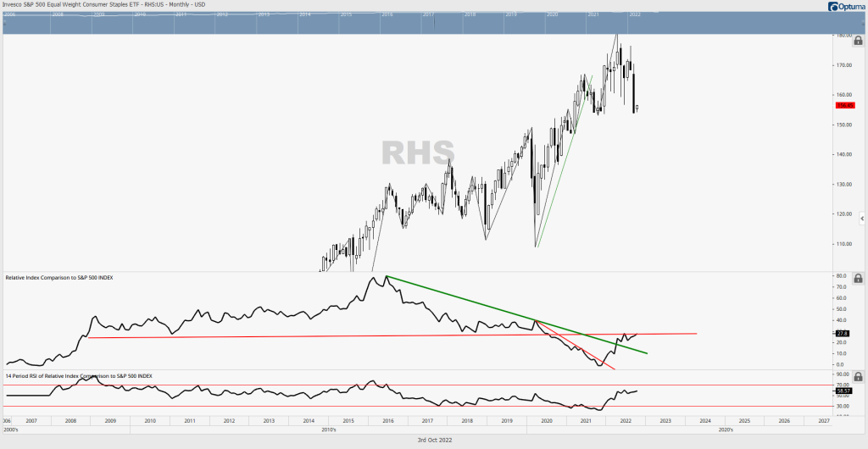
Task: Click the 27.8 relative index value tag
Action: click(x=842, y=334)
